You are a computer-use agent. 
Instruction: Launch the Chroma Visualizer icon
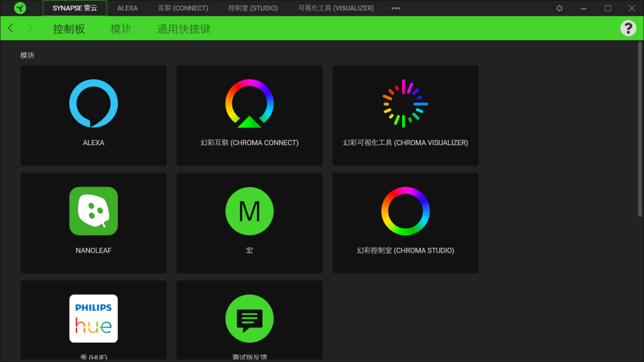click(x=406, y=104)
